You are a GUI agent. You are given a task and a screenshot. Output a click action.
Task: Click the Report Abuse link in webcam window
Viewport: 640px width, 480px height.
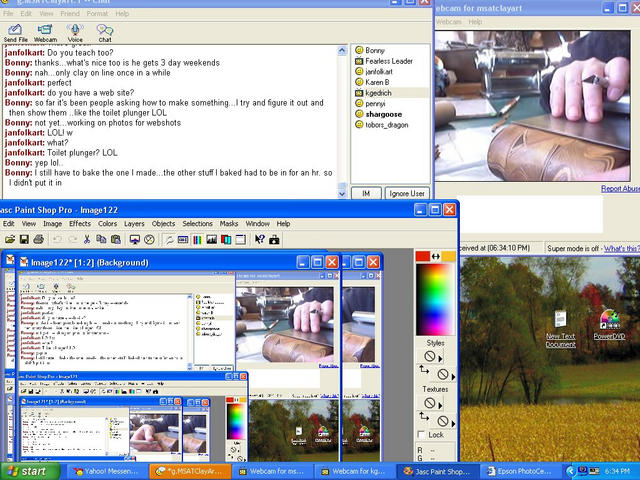620,189
